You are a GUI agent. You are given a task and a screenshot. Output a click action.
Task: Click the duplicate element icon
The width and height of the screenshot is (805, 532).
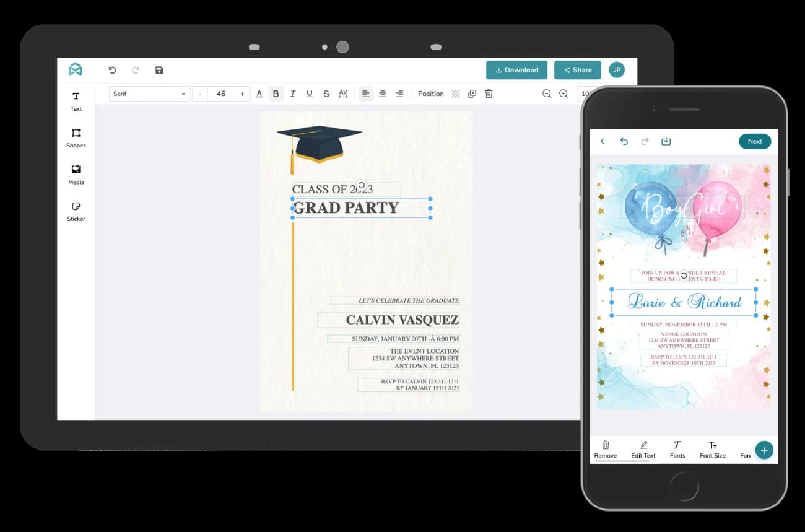pos(472,94)
